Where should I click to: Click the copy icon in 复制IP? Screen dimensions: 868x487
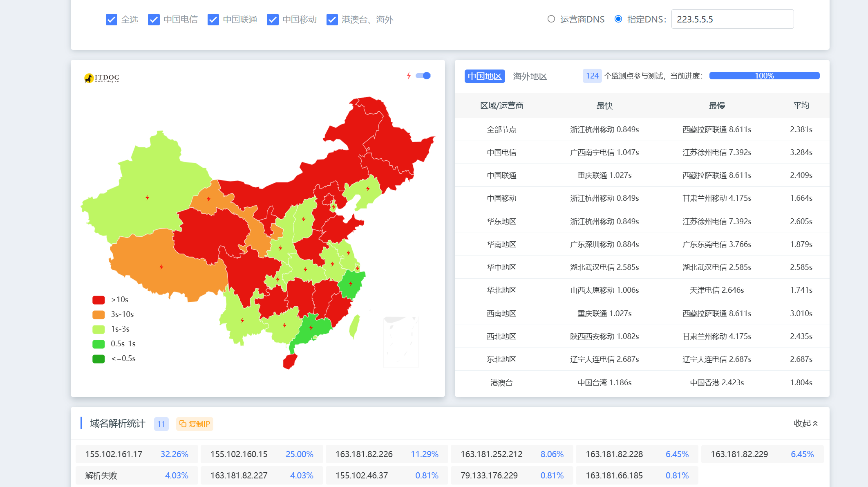click(x=183, y=424)
